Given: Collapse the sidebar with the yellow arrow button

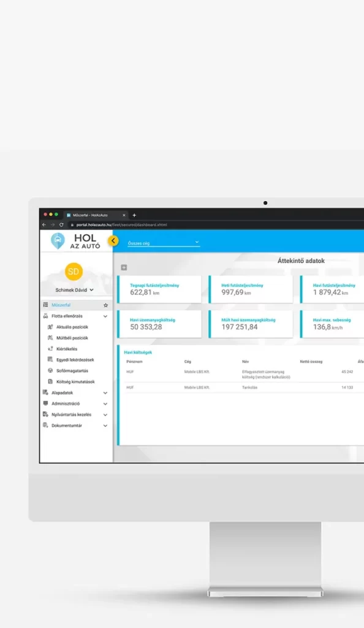Looking at the screenshot, I should [x=113, y=240].
